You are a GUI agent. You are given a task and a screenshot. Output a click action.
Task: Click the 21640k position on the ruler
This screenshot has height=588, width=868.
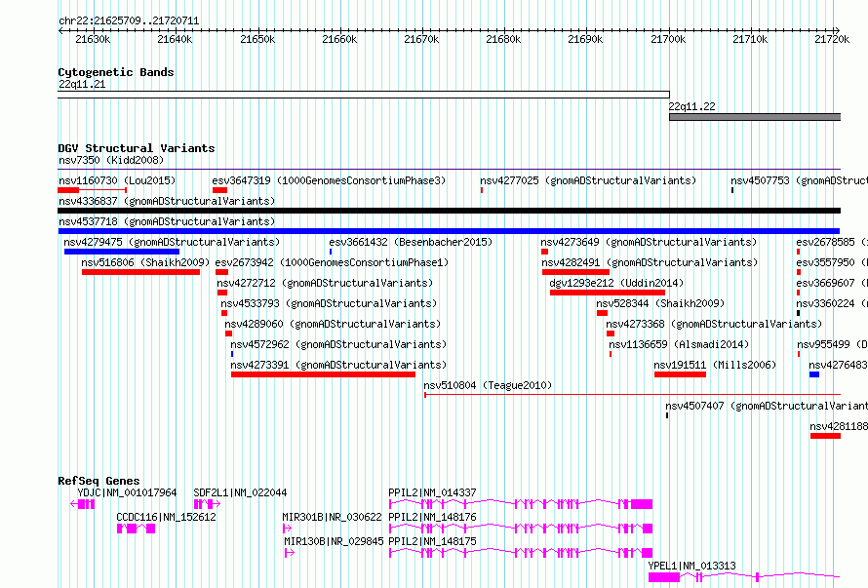tap(175, 39)
